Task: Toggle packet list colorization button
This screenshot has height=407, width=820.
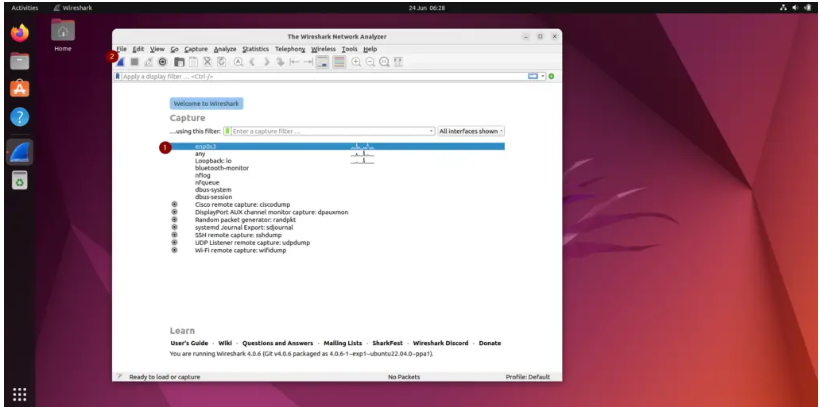Action: pos(339,62)
